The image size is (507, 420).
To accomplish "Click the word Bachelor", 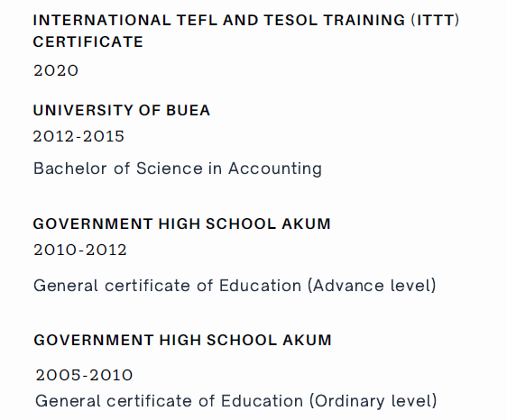I will pyautogui.click(x=70, y=169).
